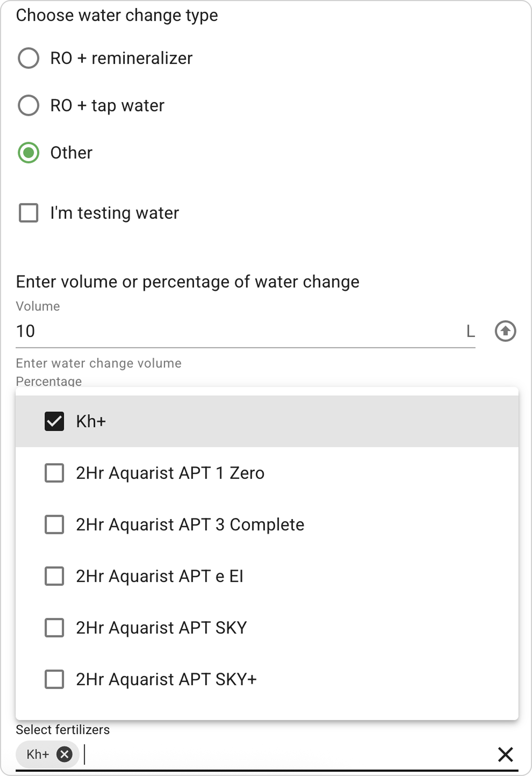Tick the 2Hr Aquarist APT SKY checkbox
This screenshot has height=776, width=532.
tap(55, 628)
